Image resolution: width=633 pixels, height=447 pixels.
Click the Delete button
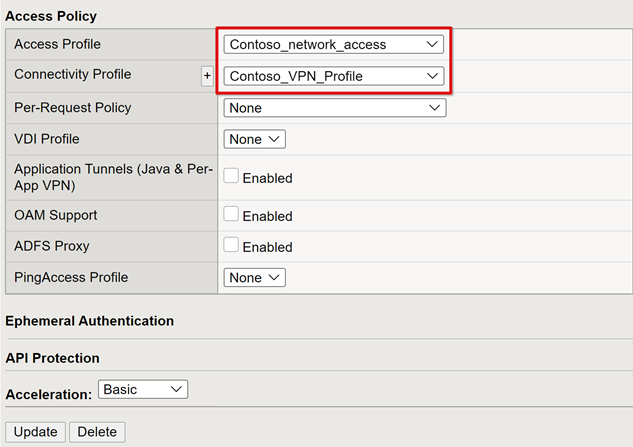click(x=97, y=432)
